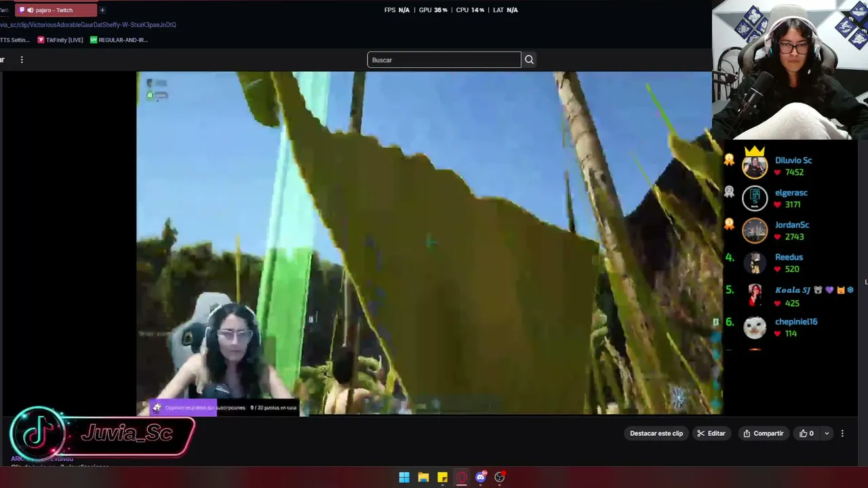Open the clip's more options three-dot menu
The image size is (868, 488).
click(x=842, y=433)
